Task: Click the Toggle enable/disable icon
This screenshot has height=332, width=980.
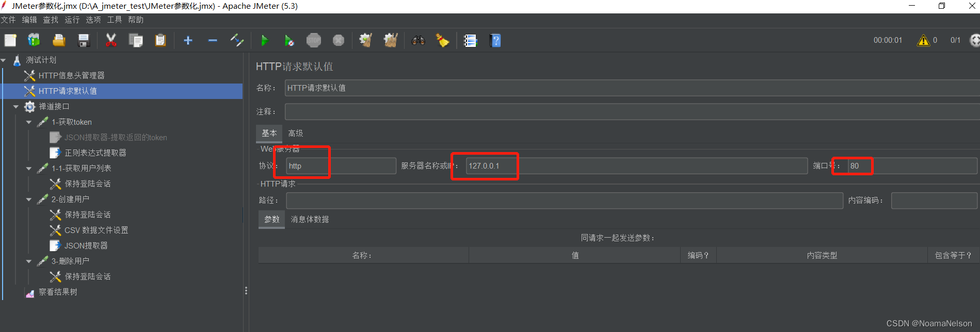Action: [237, 40]
